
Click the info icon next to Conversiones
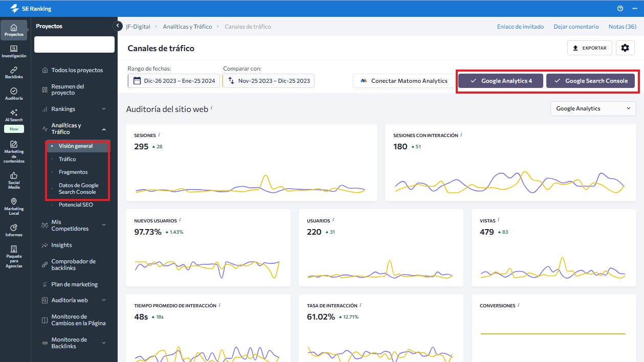click(x=518, y=305)
